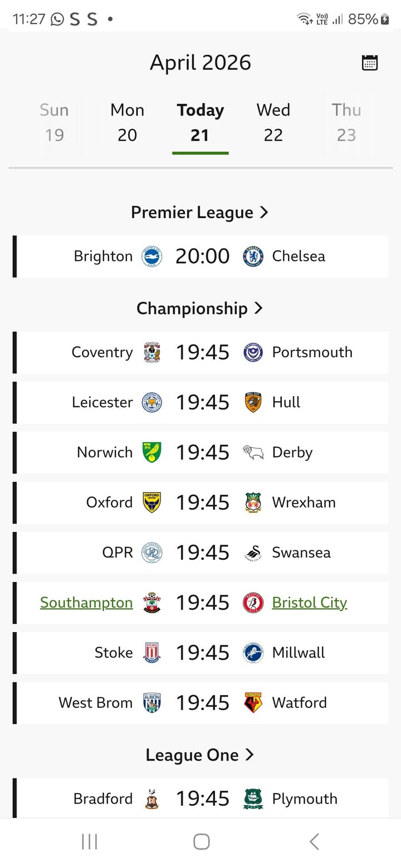
Task: Tap the Brighton club crest
Action: (x=151, y=257)
